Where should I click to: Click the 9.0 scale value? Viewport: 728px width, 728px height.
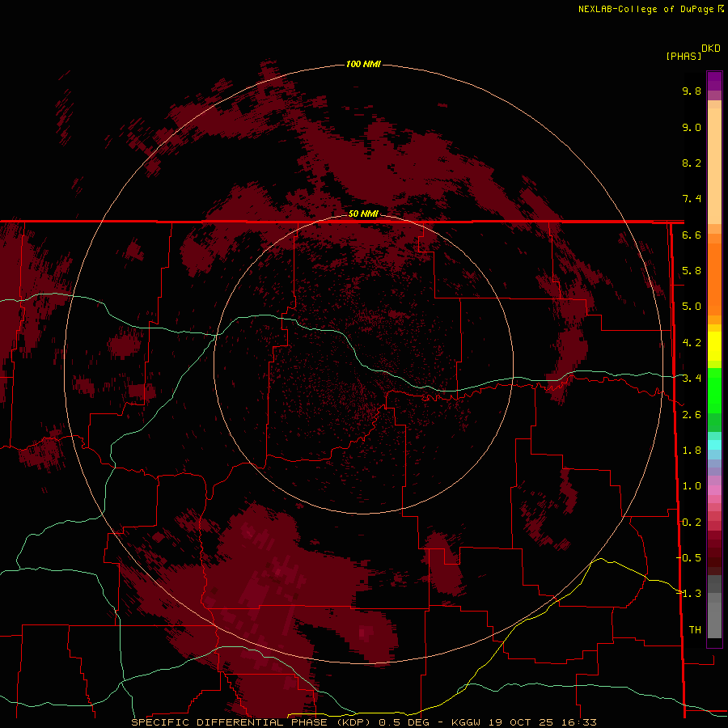692,127
